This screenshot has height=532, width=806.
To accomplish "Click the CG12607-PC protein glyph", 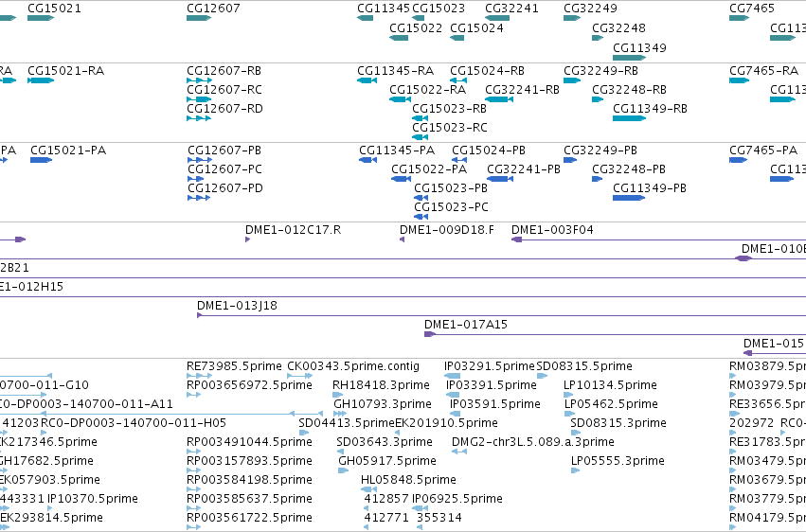I will pos(196,179).
